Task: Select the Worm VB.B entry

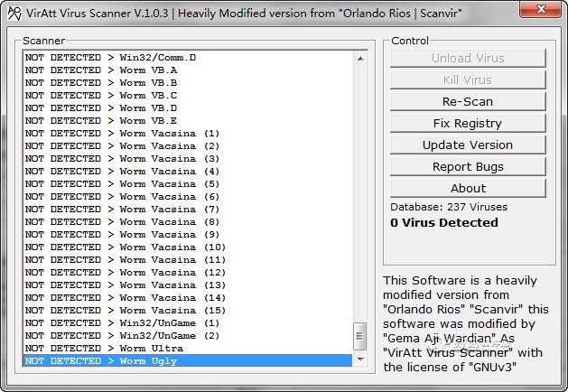Action: coord(188,83)
